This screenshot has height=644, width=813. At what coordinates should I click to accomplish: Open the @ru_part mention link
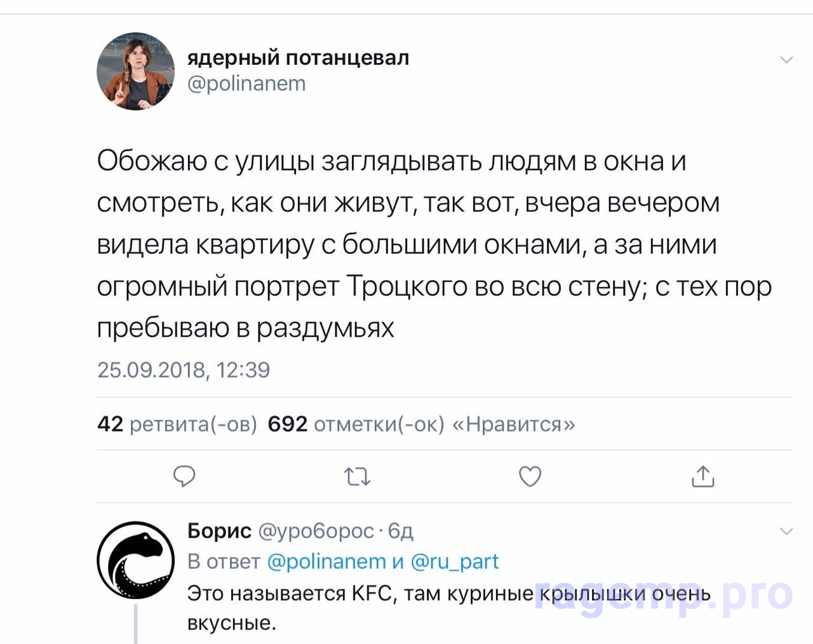[x=455, y=561]
